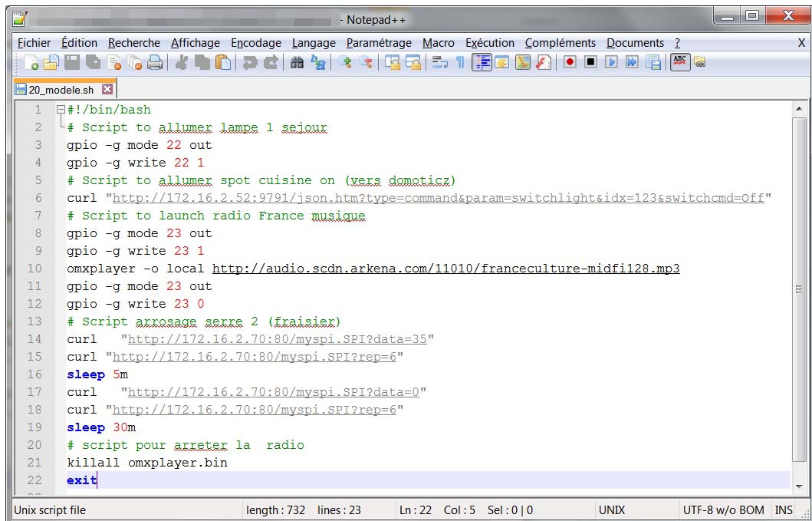Show the Document Map panel icon
812x521 pixels.
(522, 63)
